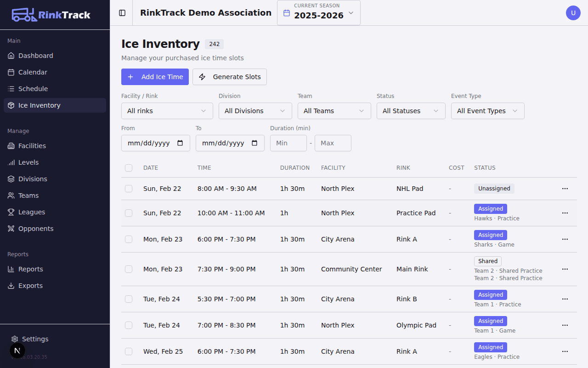Select the Sun Feb 22 8:00 AM row checkbox

[129, 189]
